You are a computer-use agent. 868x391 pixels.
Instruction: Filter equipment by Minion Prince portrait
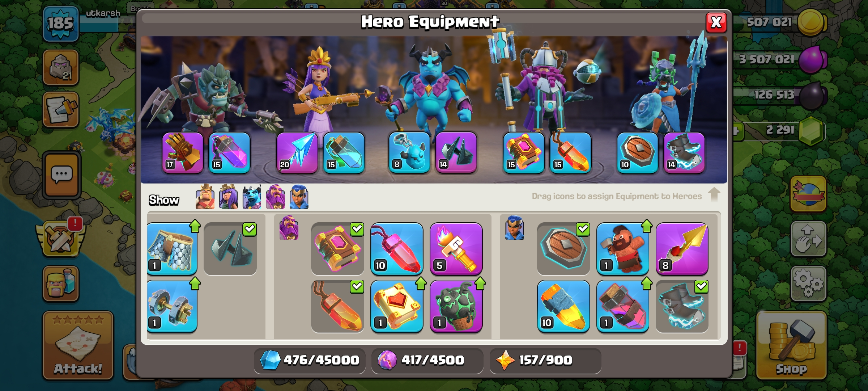tap(252, 197)
